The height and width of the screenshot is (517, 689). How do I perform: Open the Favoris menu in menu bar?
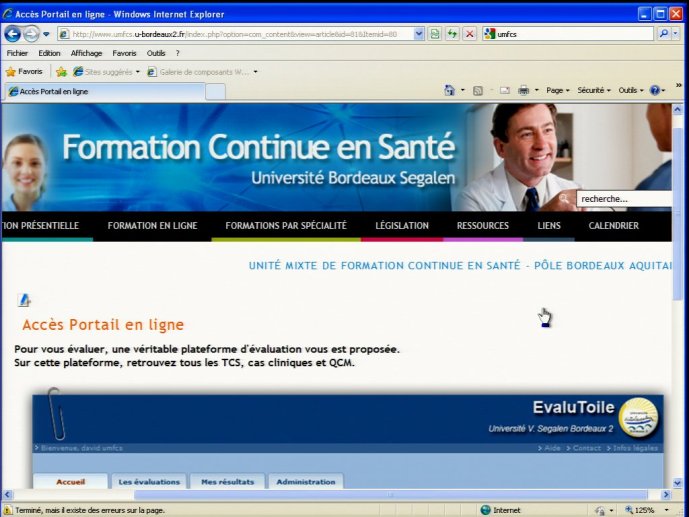[x=124, y=53]
